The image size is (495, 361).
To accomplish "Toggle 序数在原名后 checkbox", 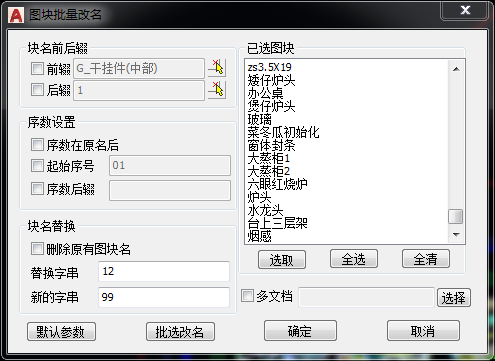I will (37, 145).
